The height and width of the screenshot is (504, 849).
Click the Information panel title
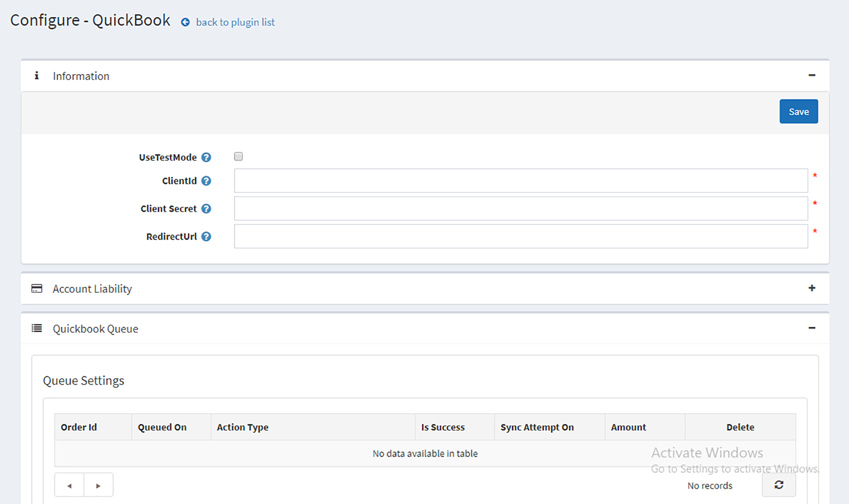81,76
